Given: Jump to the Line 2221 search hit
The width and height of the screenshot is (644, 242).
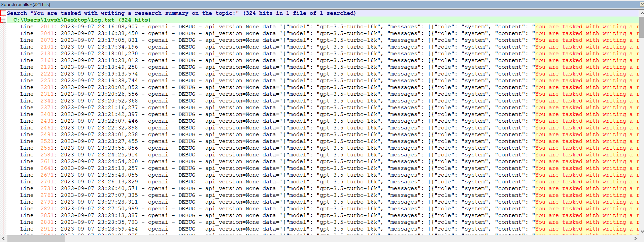Looking at the screenshot, I should (x=323, y=74).
